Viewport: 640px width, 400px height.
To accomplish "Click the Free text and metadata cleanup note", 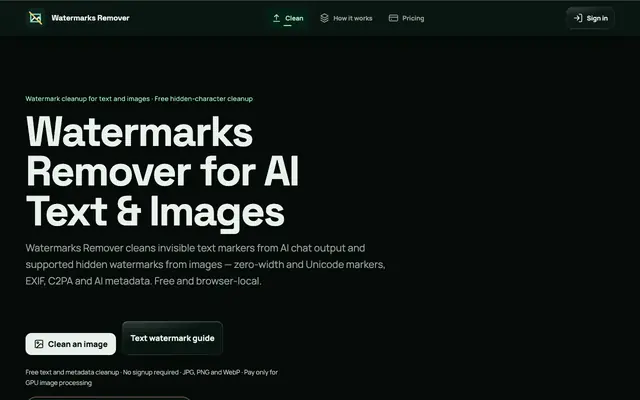I will click(152, 378).
